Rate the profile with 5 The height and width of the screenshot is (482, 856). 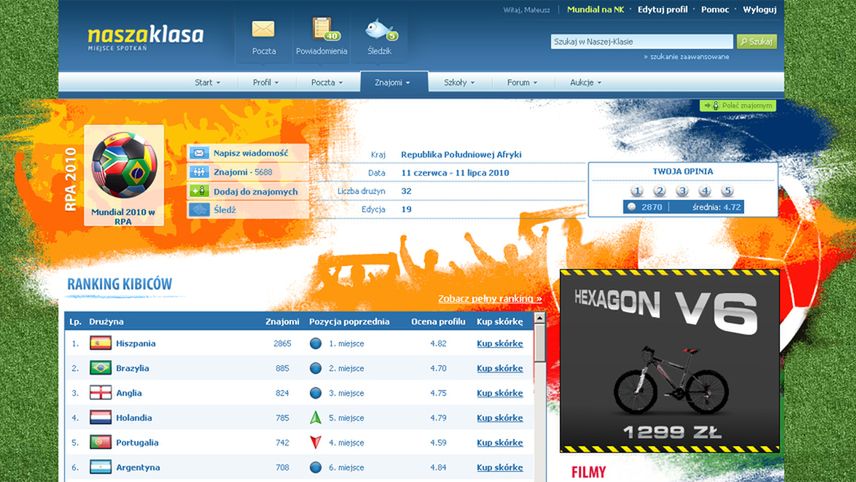(727, 191)
